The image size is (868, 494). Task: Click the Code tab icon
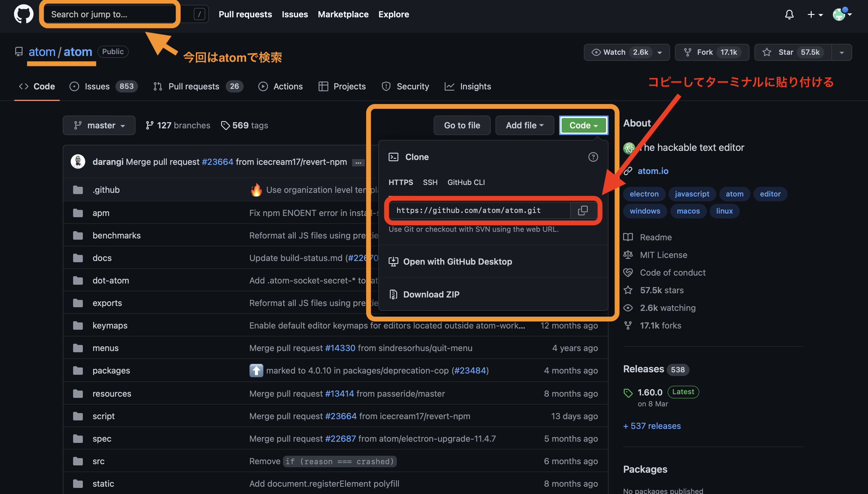click(22, 86)
